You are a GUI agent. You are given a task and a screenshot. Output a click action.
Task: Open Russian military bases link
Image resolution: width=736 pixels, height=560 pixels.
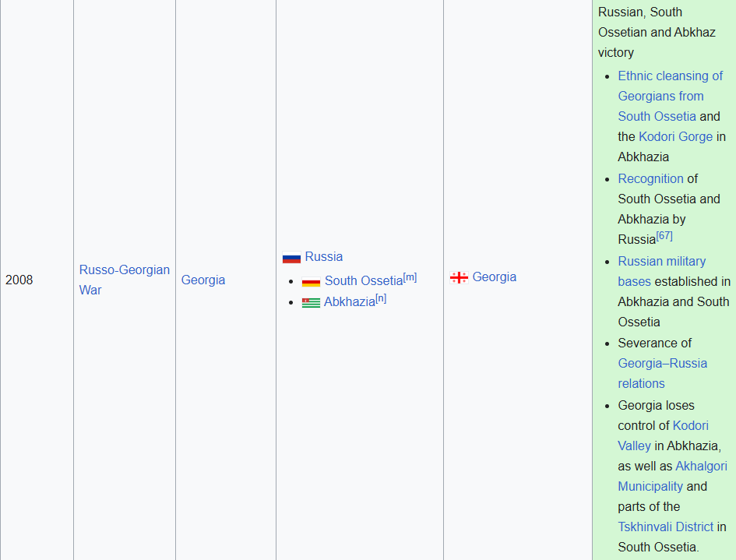pos(661,262)
